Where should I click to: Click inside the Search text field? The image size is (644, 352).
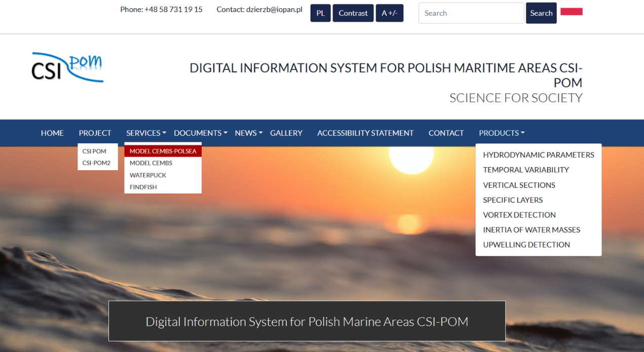[471, 13]
